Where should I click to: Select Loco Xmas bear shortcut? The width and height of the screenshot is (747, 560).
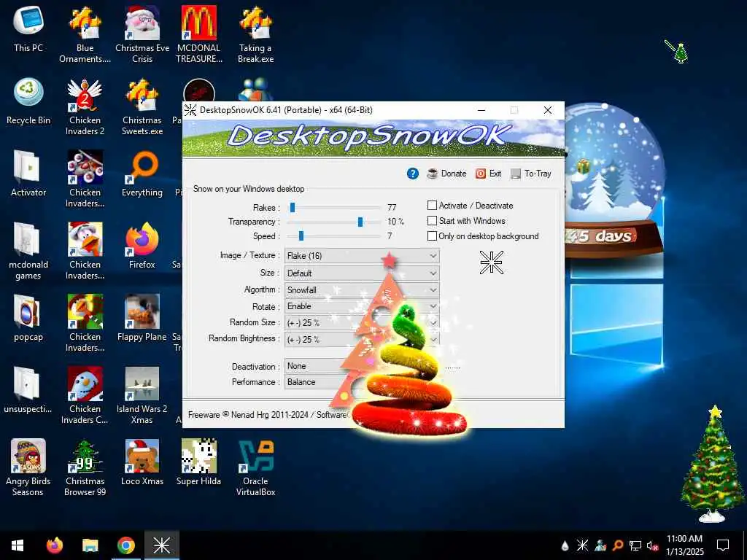click(142, 462)
